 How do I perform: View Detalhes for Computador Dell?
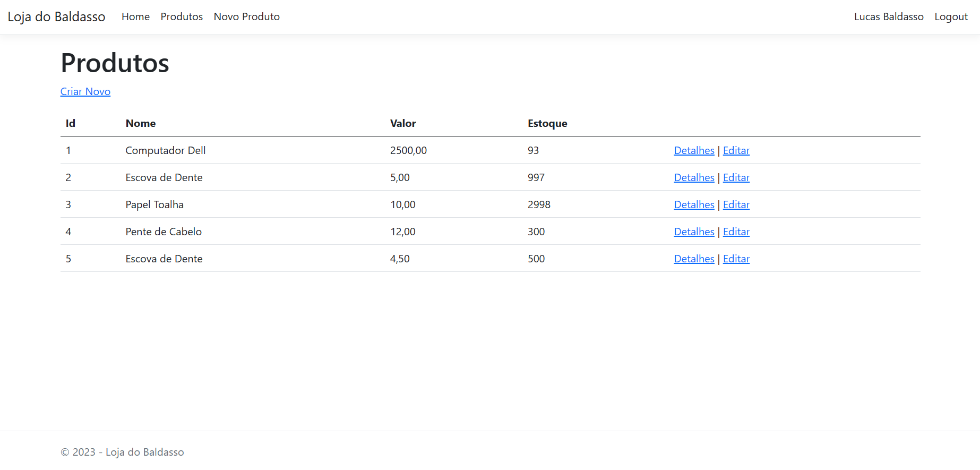694,151
